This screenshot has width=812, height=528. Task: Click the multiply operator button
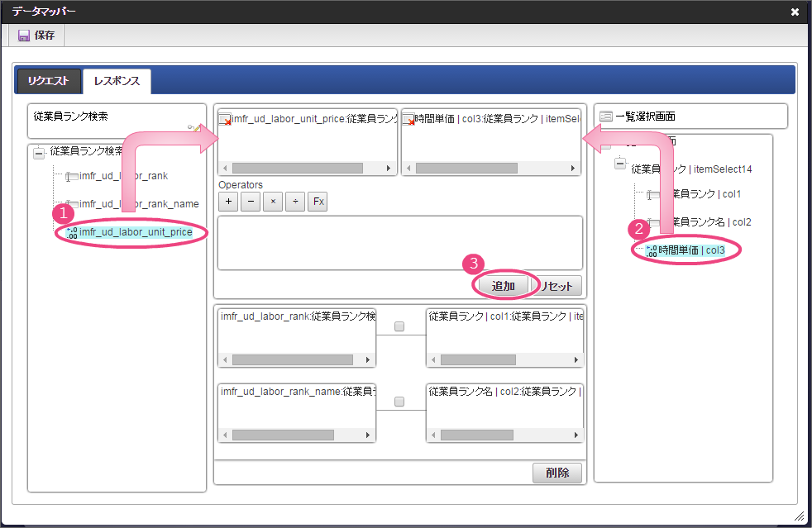click(273, 202)
